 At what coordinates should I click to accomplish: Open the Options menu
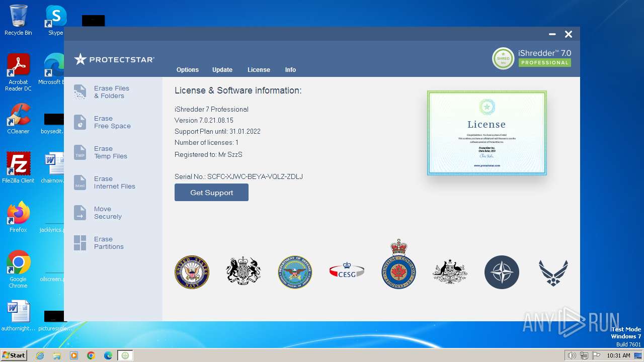188,70
